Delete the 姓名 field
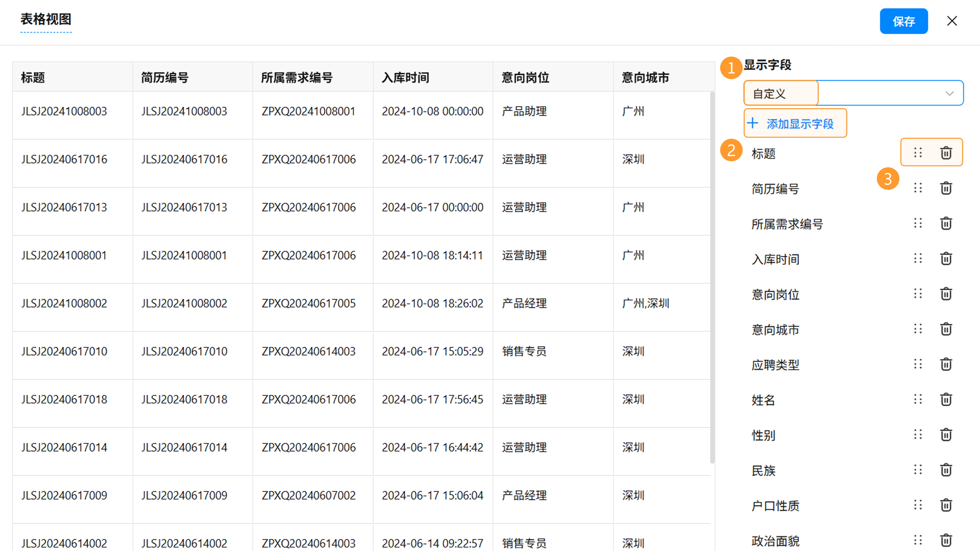Image resolution: width=980 pixels, height=551 pixels. (x=946, y=399)
